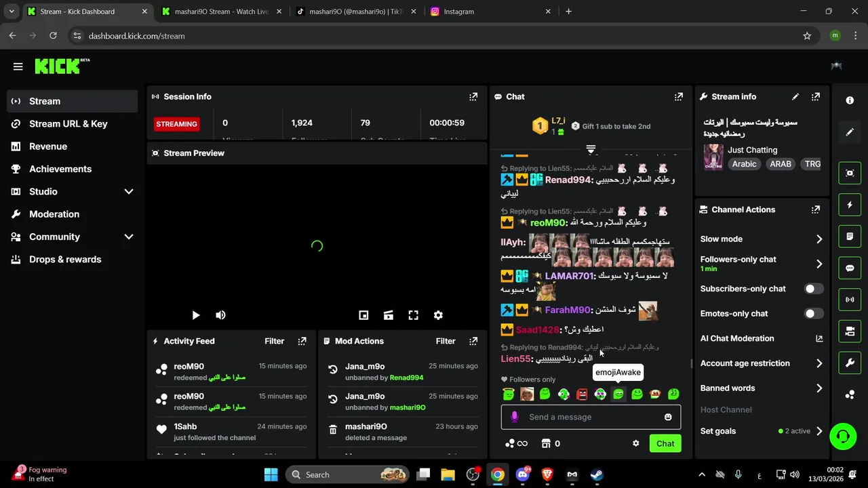Open Drops & rewards page
Viewport: 868px width, 488px height.
[x=72, y=260]
